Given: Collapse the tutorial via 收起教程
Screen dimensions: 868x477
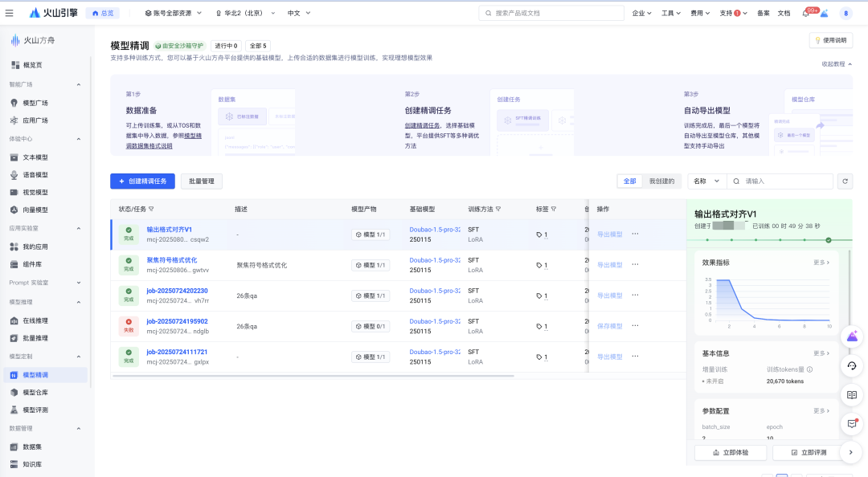Looking at the screenshot, I should pos(837,64).
